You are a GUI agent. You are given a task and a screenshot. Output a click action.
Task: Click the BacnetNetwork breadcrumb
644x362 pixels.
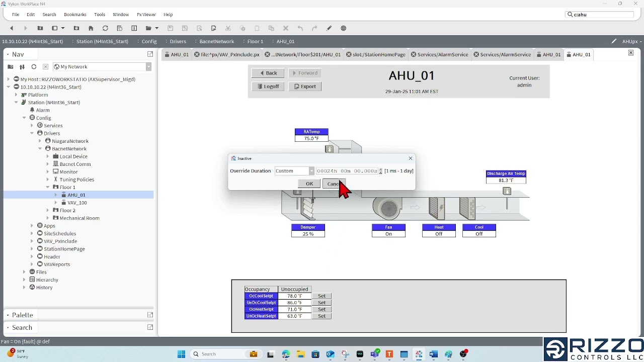tap(217, 41)
